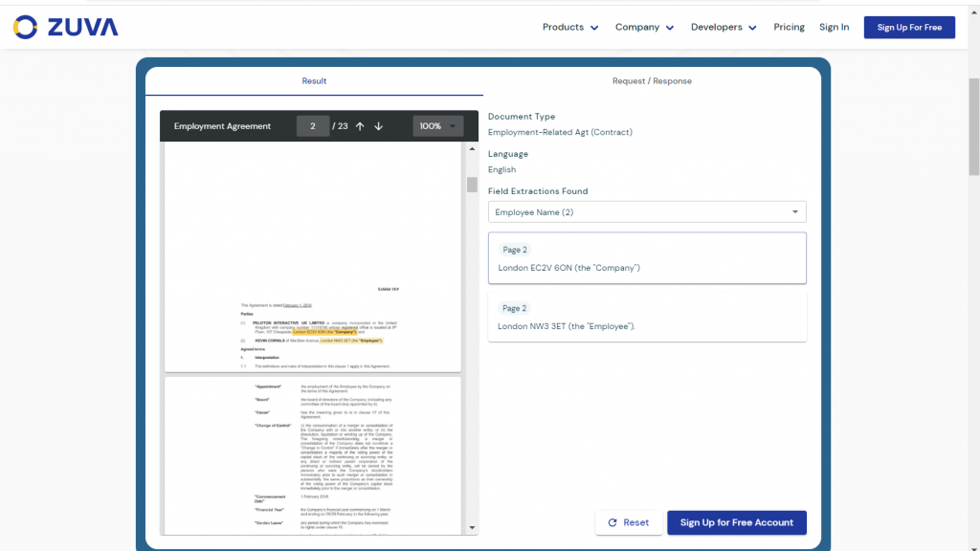Viewport: 980px width, 551px height.
Task: Click highlighted Company text in document
Action: coord(324,332)
